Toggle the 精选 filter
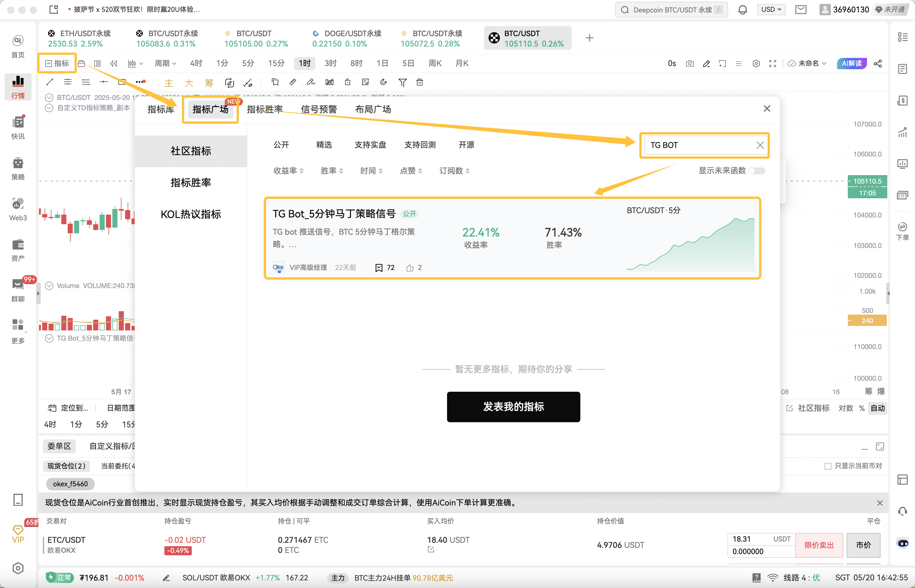Screen dimensions: 915x588 click(x=324, y=145)
